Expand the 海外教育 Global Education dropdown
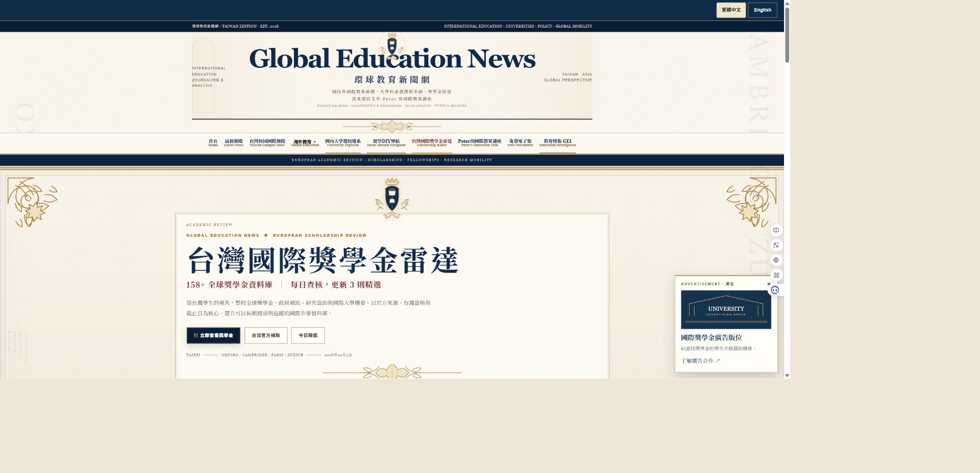Screen dimensions: 980x473 (x=305, y=143)
